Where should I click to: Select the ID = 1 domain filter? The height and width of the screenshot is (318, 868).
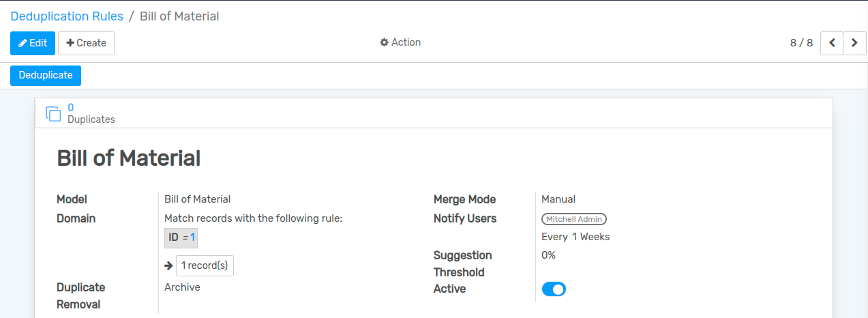(x=181, y=237)
